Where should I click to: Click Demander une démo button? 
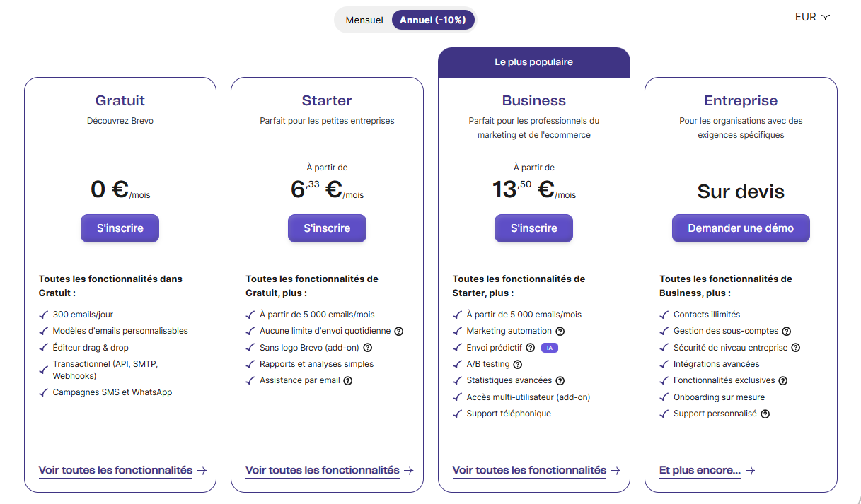(x=741, y=228)
